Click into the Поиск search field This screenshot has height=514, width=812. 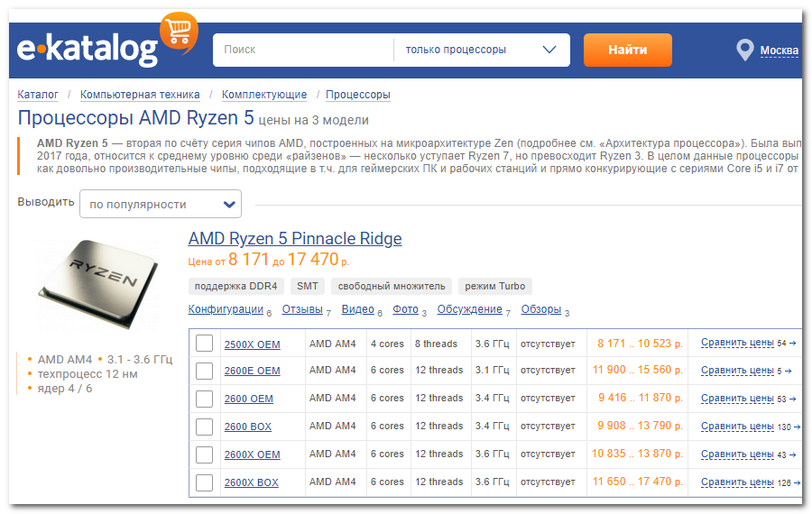(303, 50)
